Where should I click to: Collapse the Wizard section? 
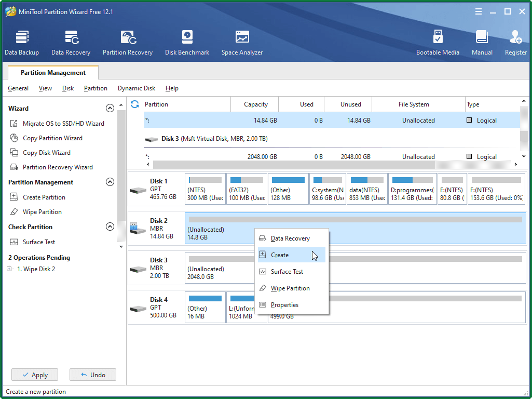click(x=110, y=108)
